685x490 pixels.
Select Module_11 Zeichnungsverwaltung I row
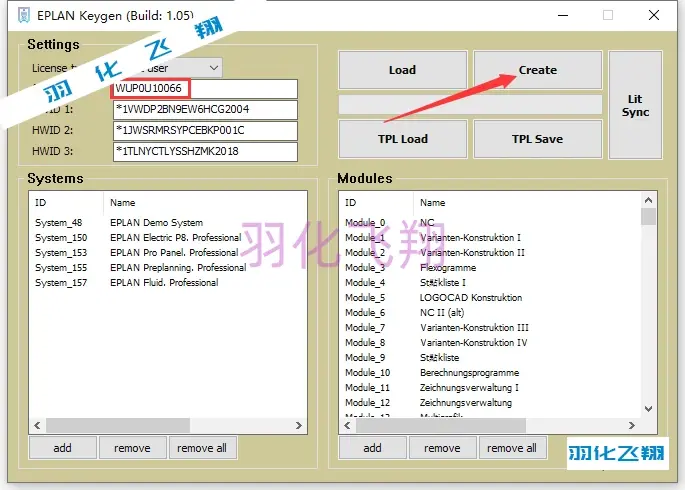[490, 388]
